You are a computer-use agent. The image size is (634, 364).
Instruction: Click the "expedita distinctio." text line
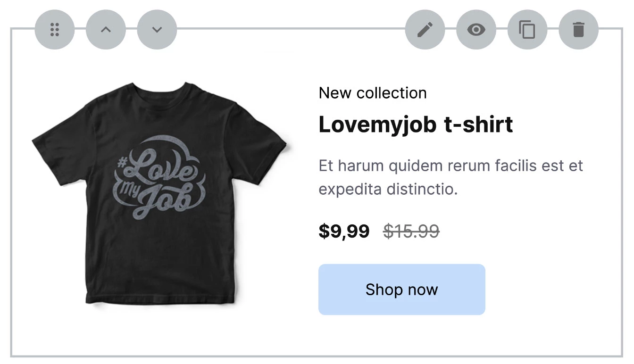point(388,190)
